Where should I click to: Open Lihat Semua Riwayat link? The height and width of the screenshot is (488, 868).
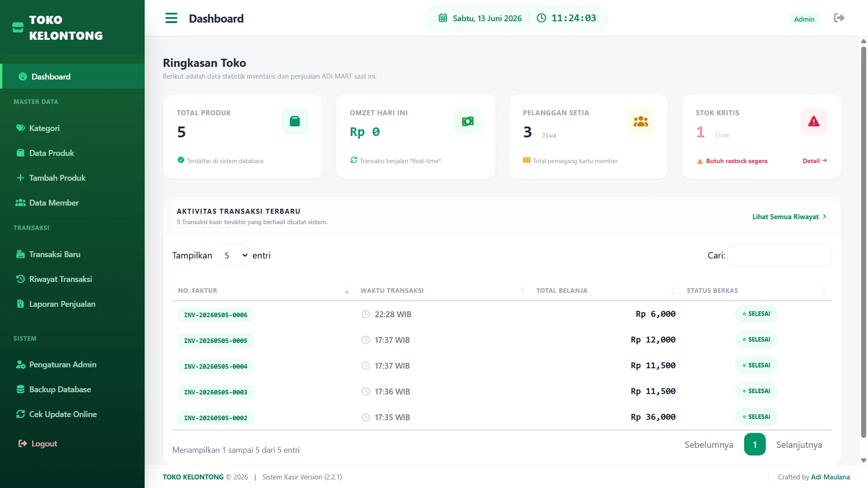pos(789,217)
